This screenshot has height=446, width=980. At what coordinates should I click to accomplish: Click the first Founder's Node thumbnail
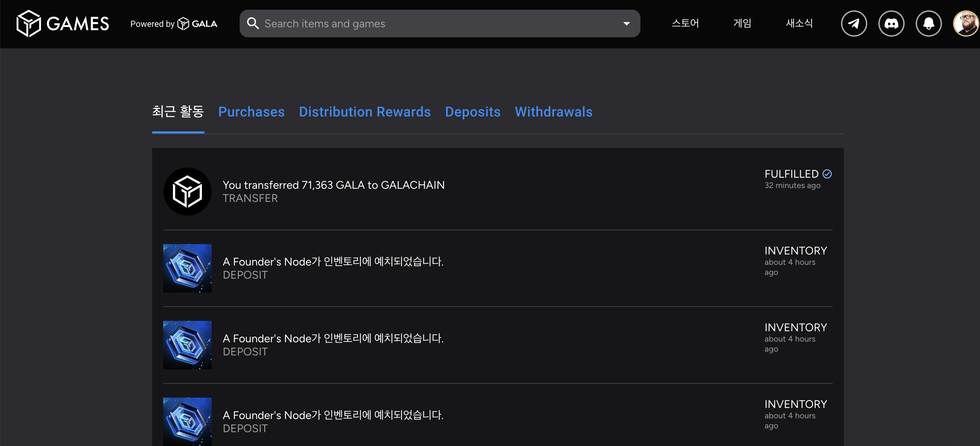click(x=187, y=268)
